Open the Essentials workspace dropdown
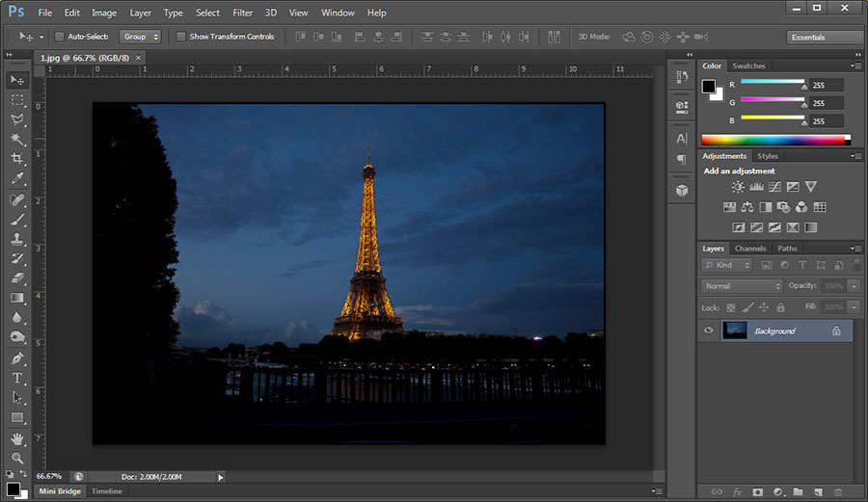Image resolution: width=868 pixels, height=502 pixels. [x=824, y=37]
